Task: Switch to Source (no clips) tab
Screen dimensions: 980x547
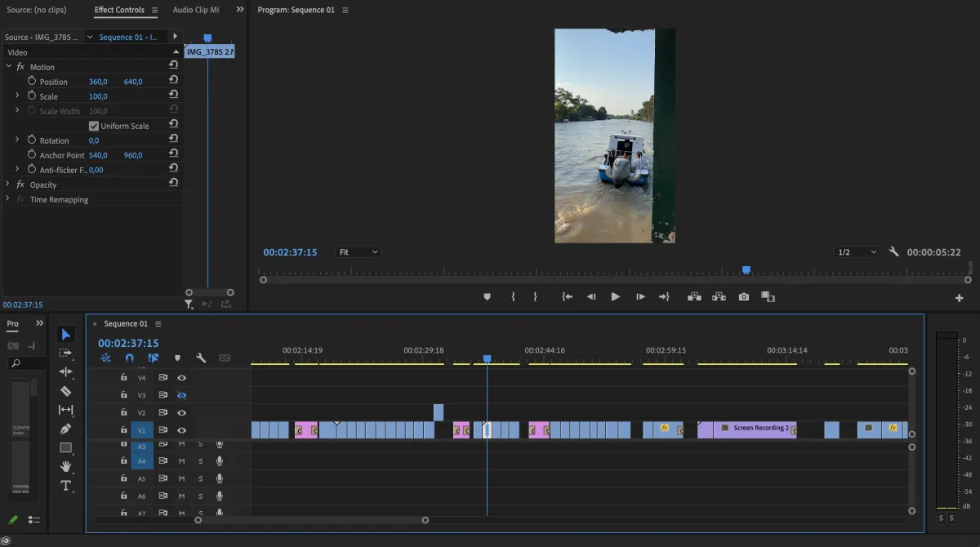Action: coord(36,10)
